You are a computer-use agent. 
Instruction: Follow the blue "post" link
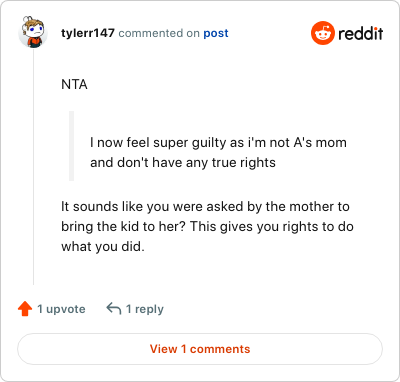click(216, 33)
